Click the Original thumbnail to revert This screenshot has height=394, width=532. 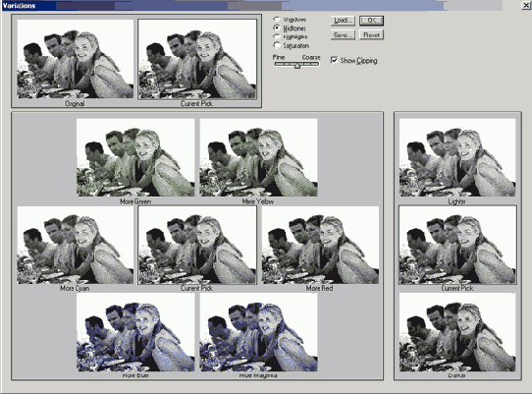[76, 59]
